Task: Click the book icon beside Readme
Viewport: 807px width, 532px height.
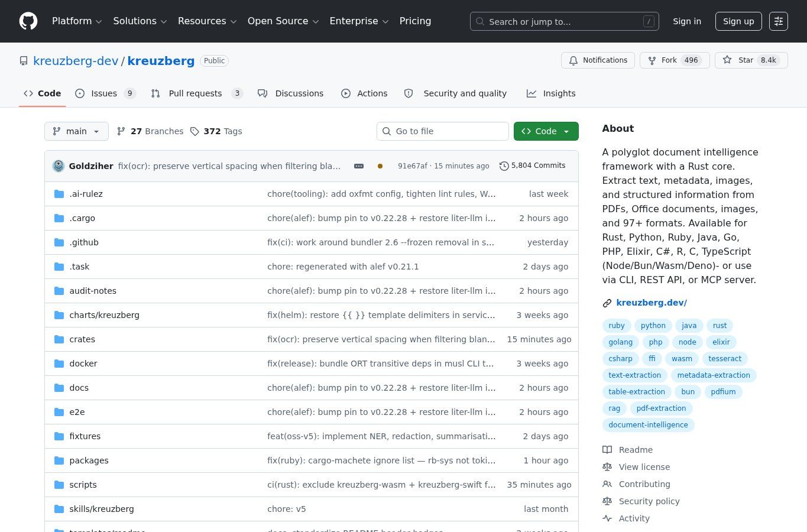Action: (607, 450)
